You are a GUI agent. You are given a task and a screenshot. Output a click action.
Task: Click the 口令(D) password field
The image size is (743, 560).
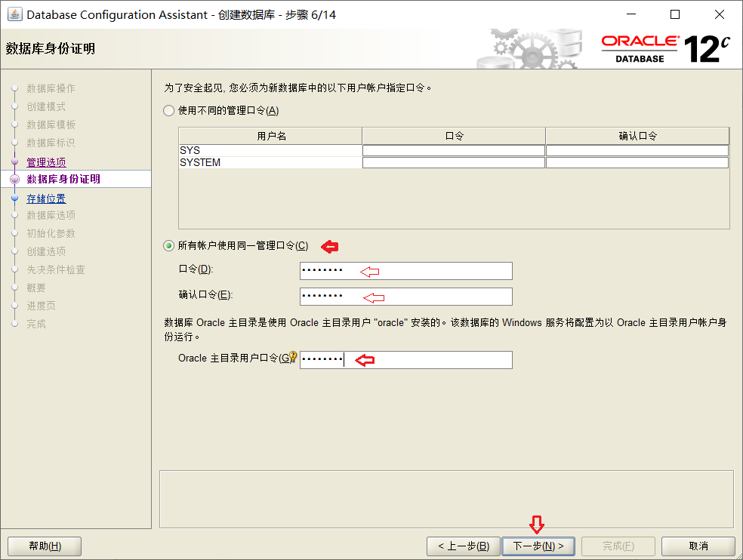click(x=406, y=271)
